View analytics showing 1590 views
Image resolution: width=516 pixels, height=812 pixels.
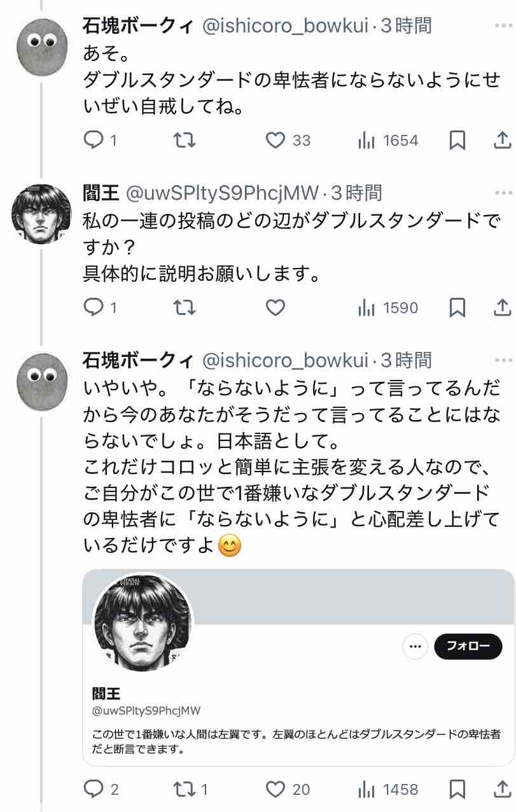point(388,308)
